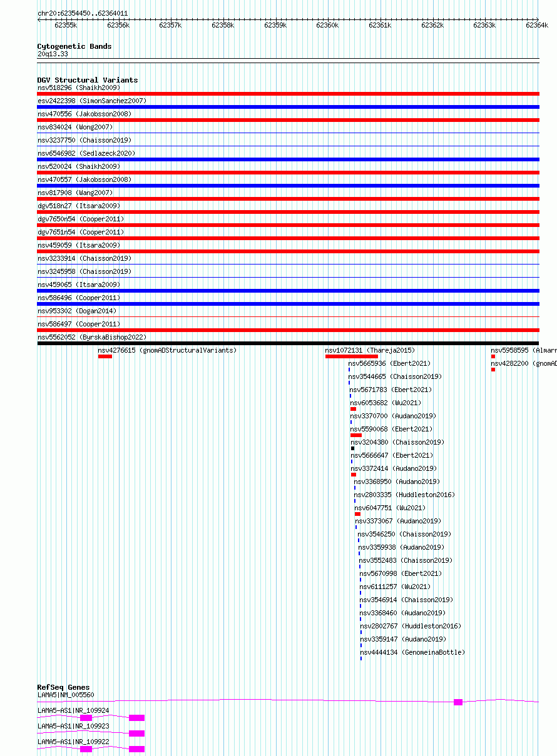Click the nsv834024 (Wong2007) label
The width and height of the screenshot is (557, 756).
[75, 127]
